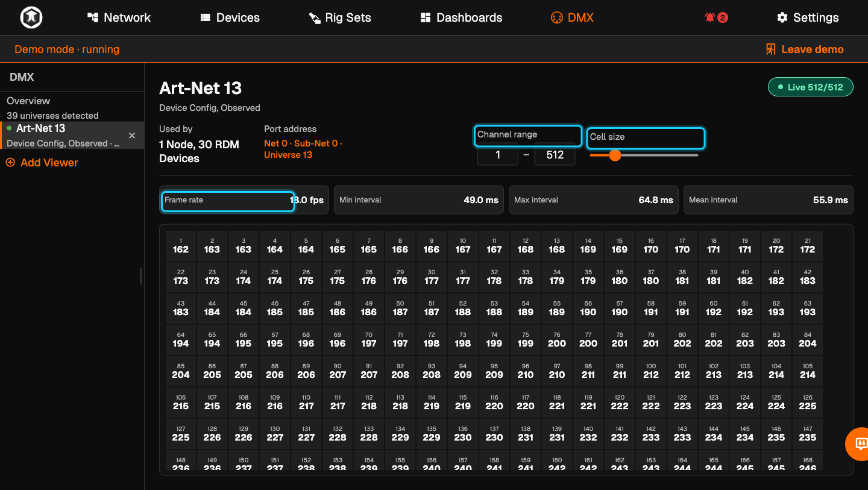868x490 pixels.
Task: Click the Mean interval 55.9 ms card
Action: [769, 200]
